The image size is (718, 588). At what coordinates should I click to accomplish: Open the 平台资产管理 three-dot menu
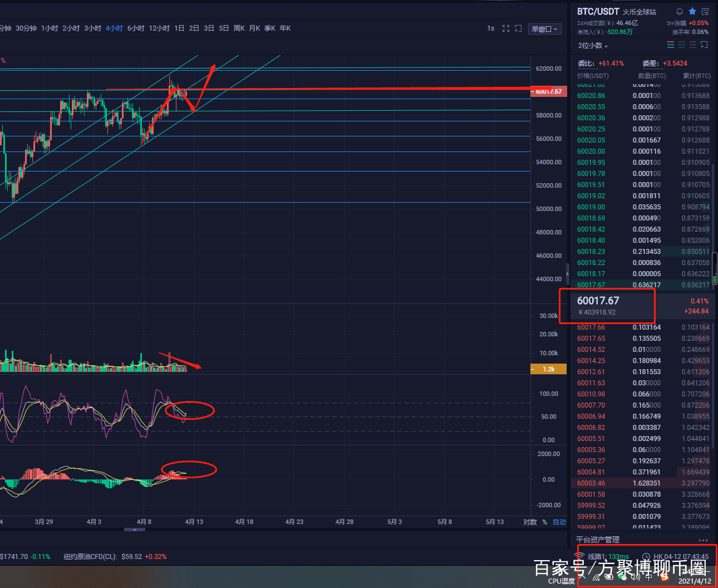click(x=703, y=540)
